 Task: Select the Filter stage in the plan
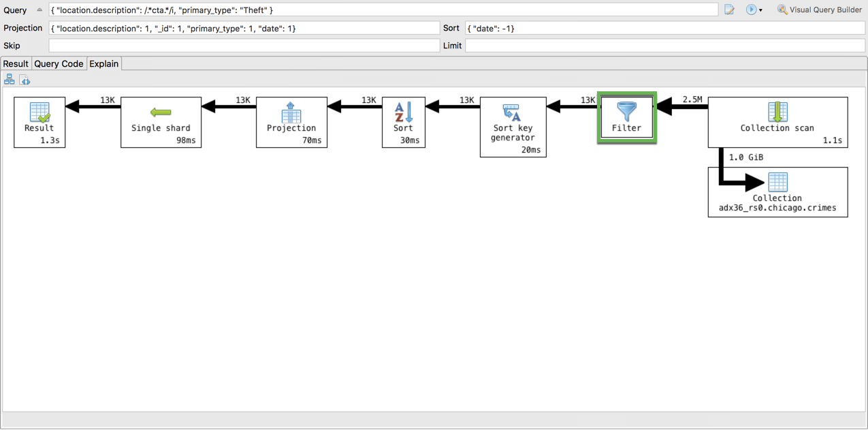[626, 117]
